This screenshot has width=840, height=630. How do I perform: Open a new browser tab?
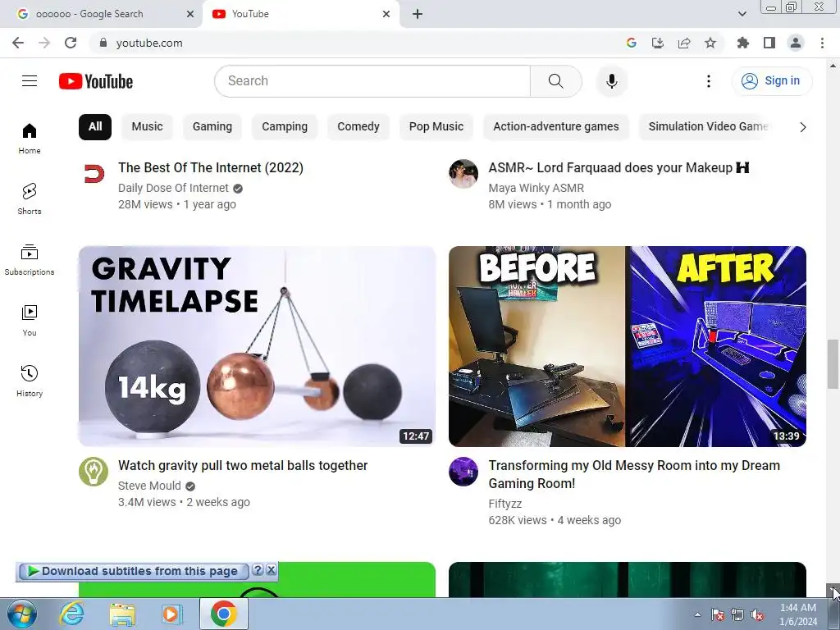pos(418,14)
